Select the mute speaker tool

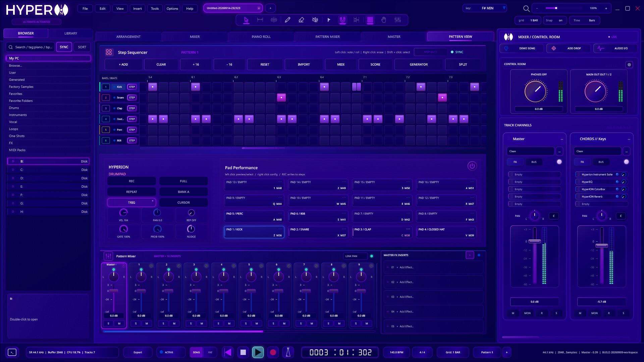pos(315,20)
